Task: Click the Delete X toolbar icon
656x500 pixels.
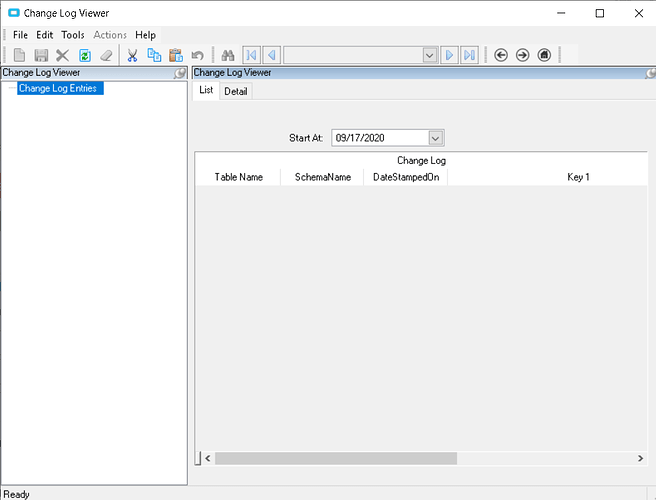Action: pos(63,55)
